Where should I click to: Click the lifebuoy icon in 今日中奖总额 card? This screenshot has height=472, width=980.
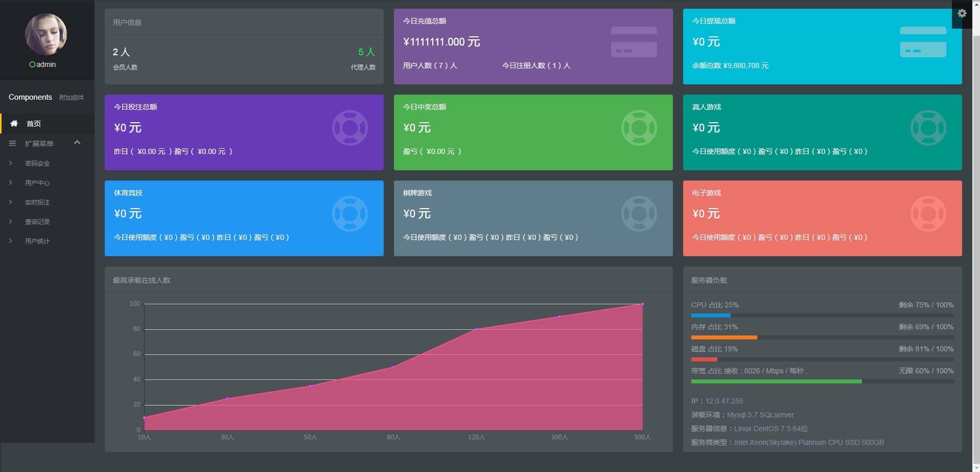coord(639,128)
